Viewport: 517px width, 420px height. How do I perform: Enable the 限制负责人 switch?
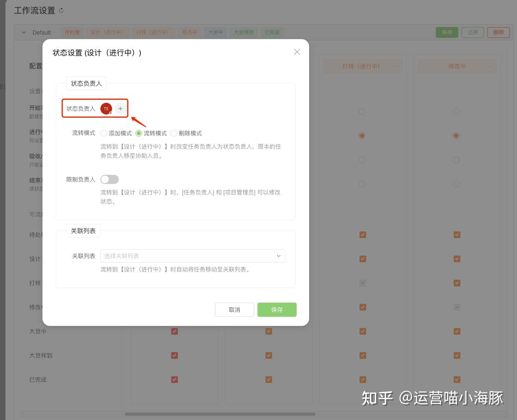tap(110, 179)
